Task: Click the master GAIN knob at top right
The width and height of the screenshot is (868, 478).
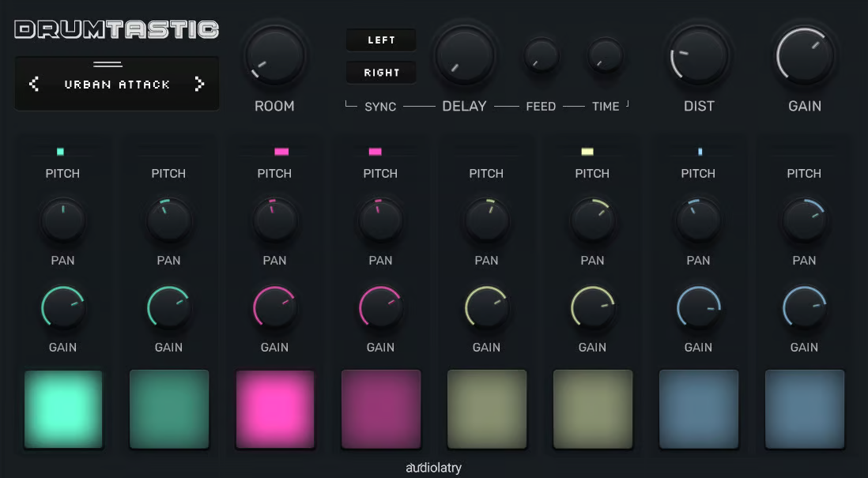Action: tap(804, 55)
